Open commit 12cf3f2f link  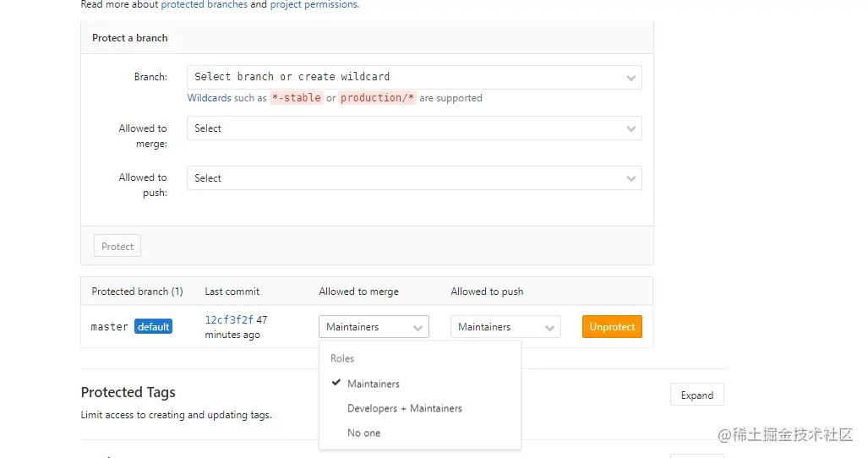coord(229,320)
